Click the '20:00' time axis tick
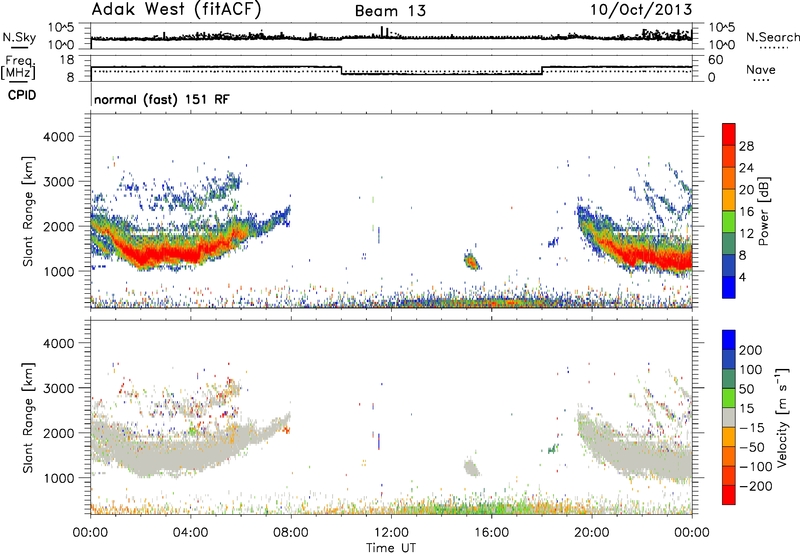 point(591,533)
